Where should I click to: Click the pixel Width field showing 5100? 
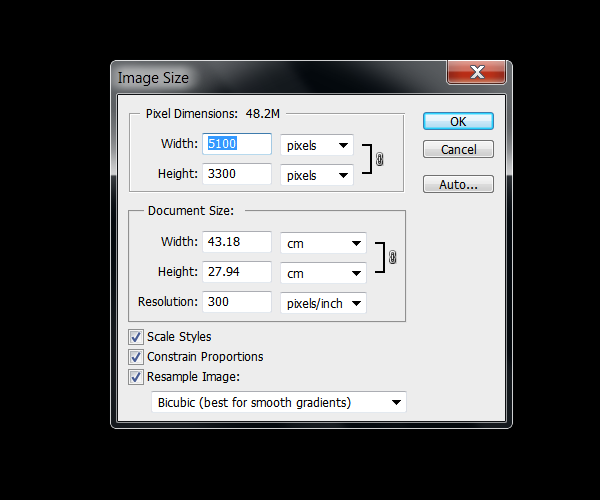[238, 145]
